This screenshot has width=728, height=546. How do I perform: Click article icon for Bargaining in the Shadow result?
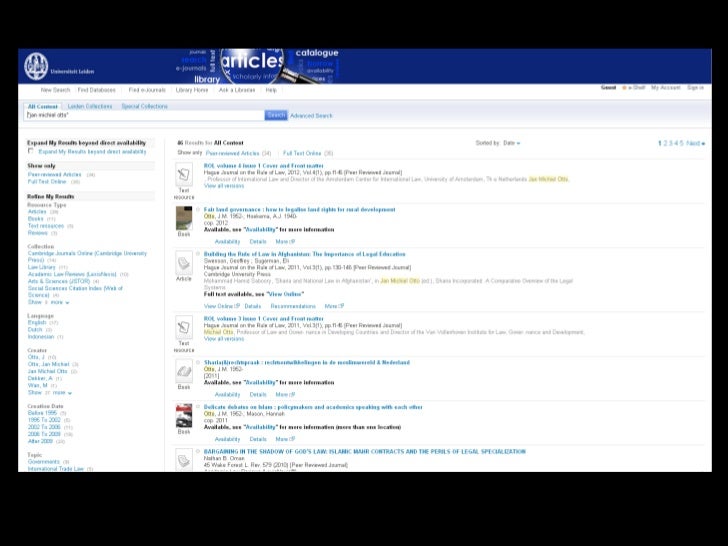184,460
